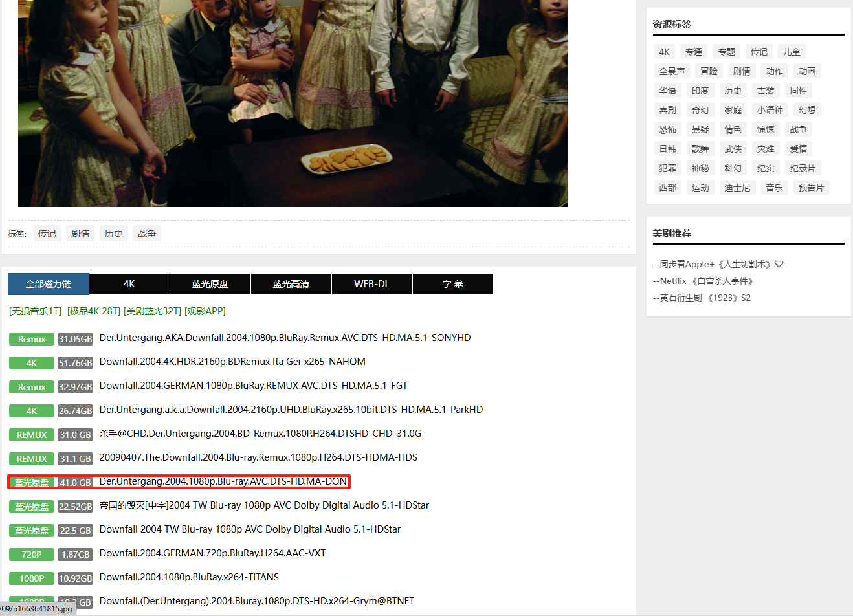Viewport: 853px width, 616px height.
Task: Click the 犯罪 resource tag
Action: (x=668, y=168)
